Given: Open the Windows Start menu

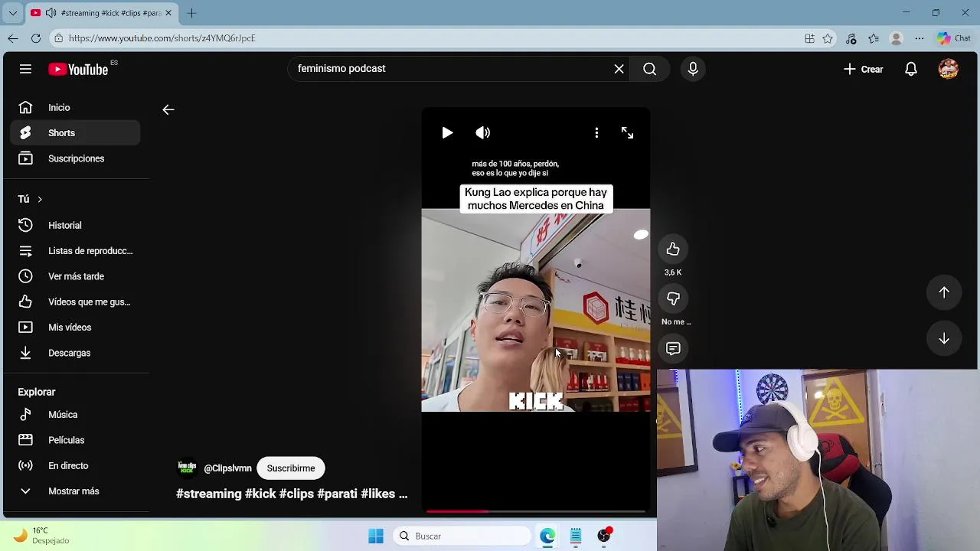Looking at the screenshot, I should 376,536.
